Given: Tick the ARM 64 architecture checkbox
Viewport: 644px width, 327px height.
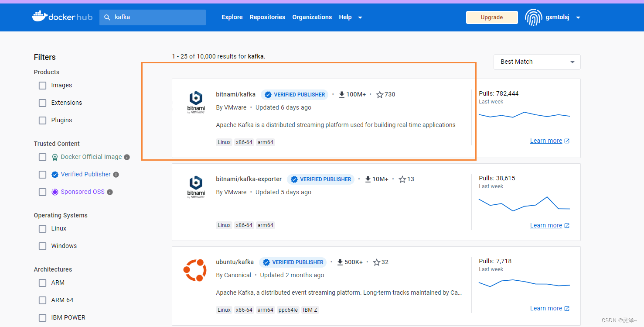Looking at the screenshot, I should pos(42,300).
